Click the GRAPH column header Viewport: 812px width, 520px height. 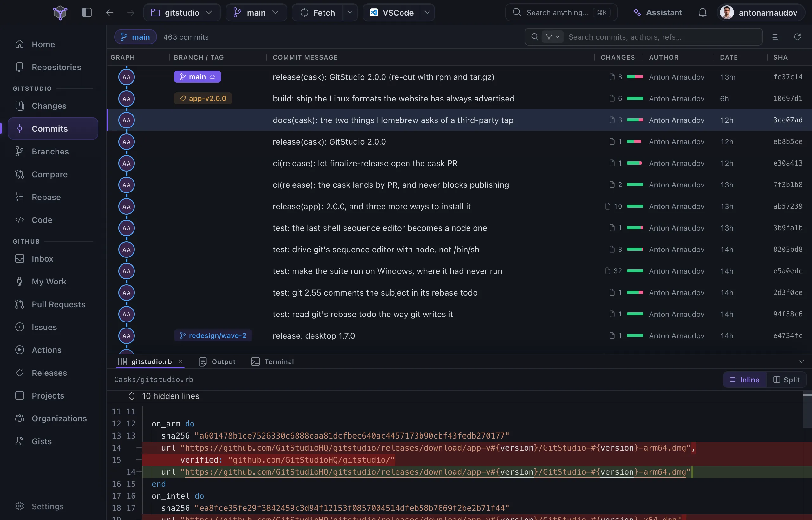click(x=123, y=57)
